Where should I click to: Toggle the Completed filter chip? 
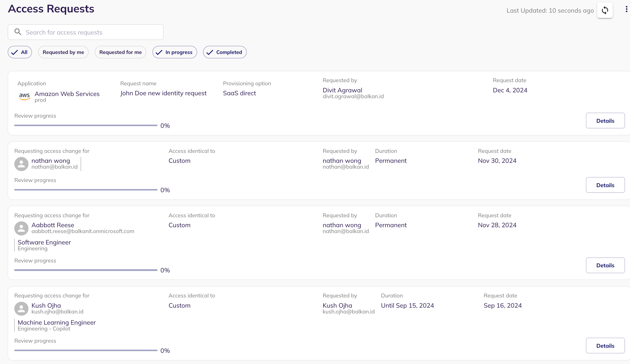point(224,52)
